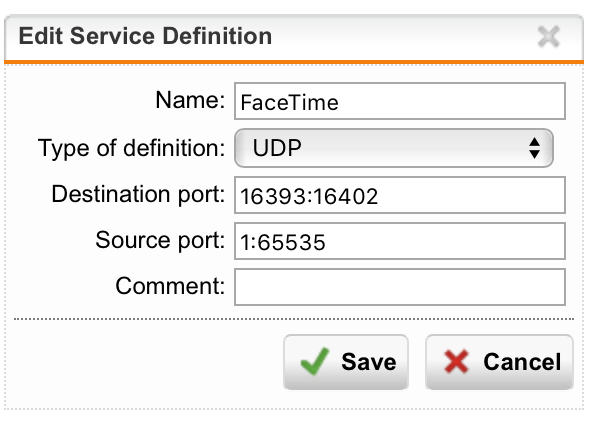This screenshot has height=428, width=598.
Task: Close the Edit Service Definition dialog
Action: [x=548, y=37]
